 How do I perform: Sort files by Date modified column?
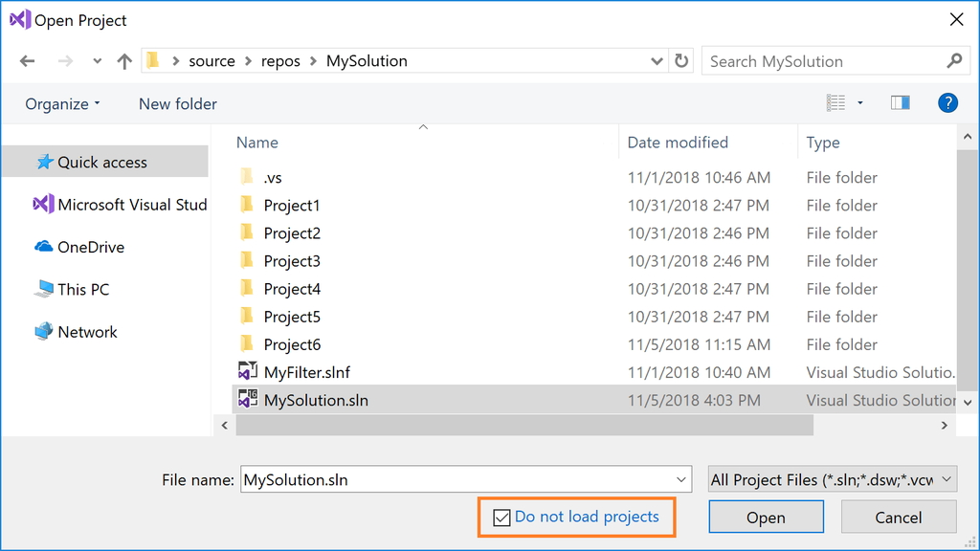pos(678,143)
